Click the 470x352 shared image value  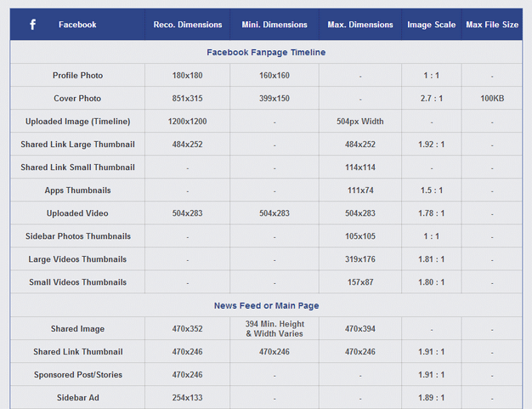pos(187,329)
